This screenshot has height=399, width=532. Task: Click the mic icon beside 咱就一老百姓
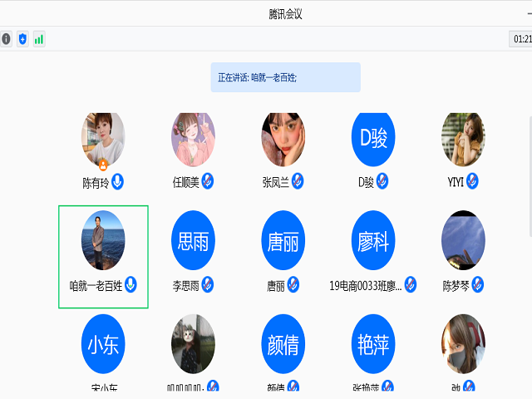tap(131, 285)
